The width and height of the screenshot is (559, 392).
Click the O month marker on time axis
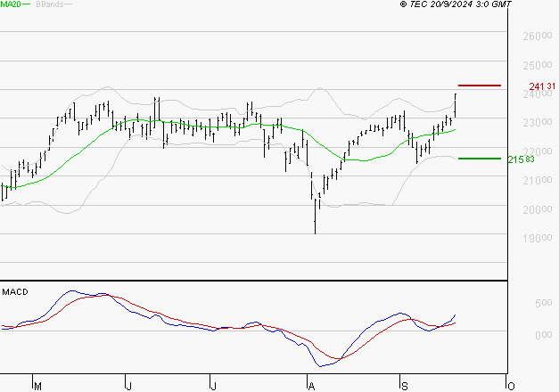pyautogui.click(x=511, y=387)
